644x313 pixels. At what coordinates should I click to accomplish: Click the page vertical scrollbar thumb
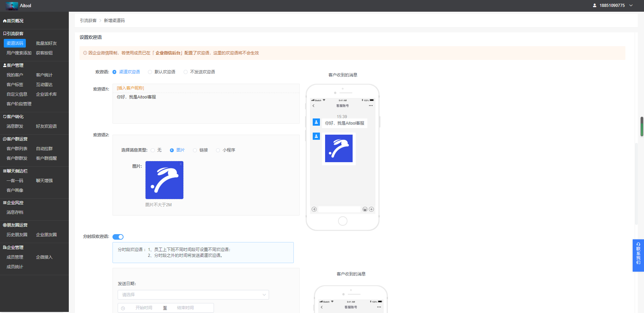[x=642, y=127]
